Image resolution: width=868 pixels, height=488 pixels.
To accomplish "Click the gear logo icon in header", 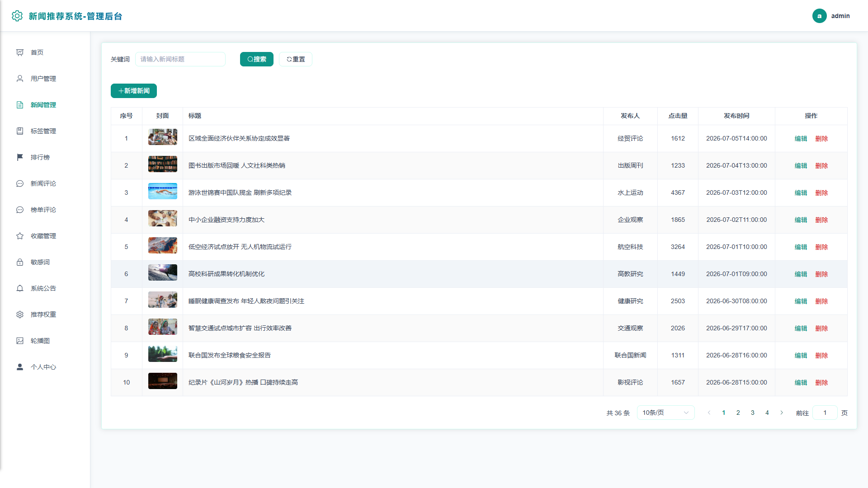I will [x=17, y=16].
